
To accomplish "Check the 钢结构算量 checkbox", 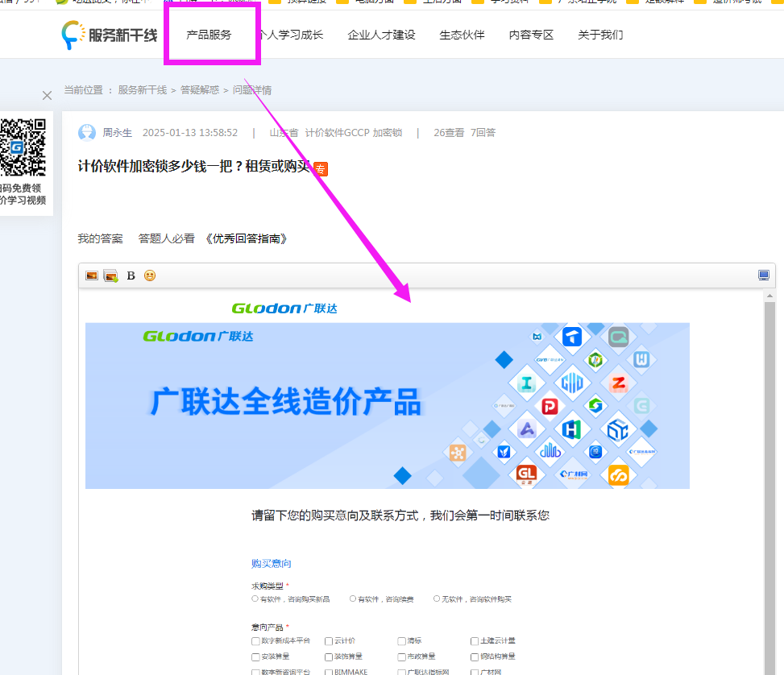I will (x=475, y=657).
